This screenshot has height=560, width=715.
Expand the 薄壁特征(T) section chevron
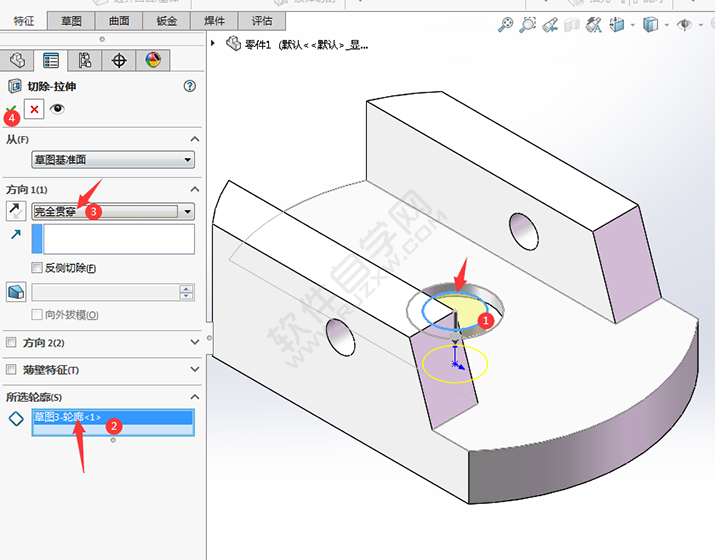coord(195,369)
